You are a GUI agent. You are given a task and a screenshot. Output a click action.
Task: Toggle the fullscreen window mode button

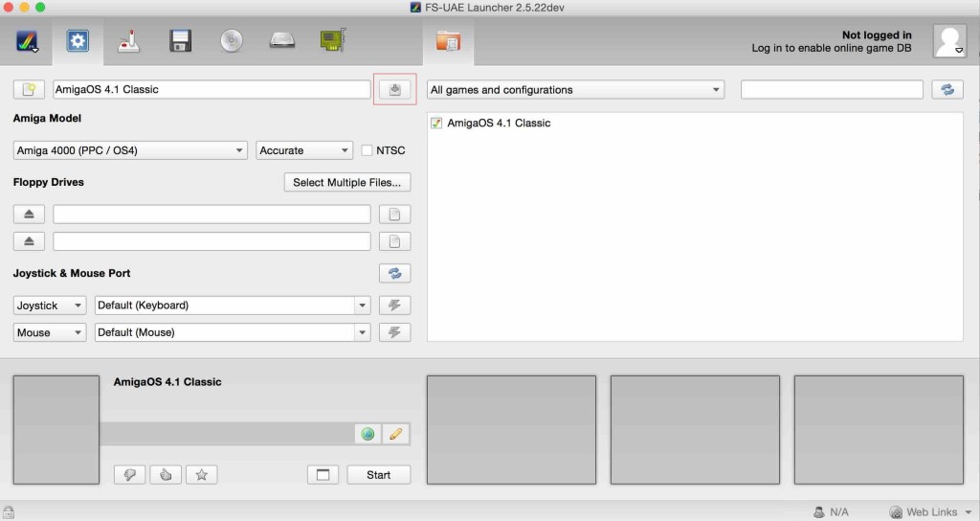323,475
